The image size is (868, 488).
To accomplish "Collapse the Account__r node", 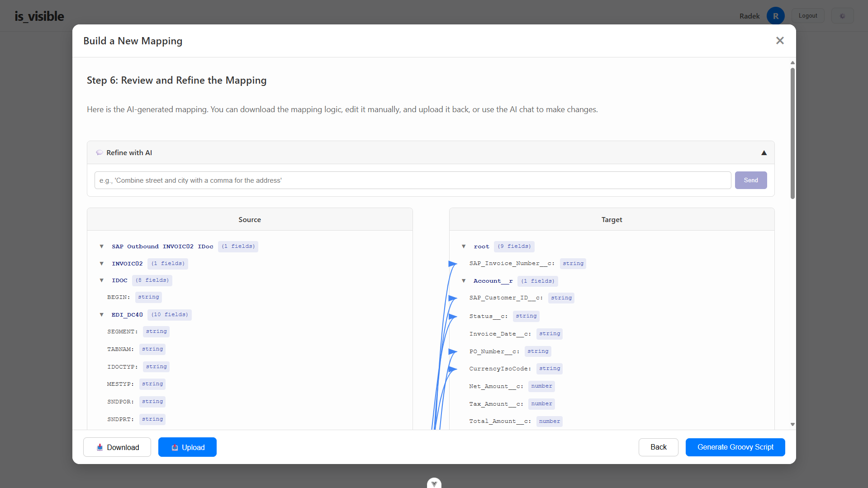I will [x=464, y=280].
